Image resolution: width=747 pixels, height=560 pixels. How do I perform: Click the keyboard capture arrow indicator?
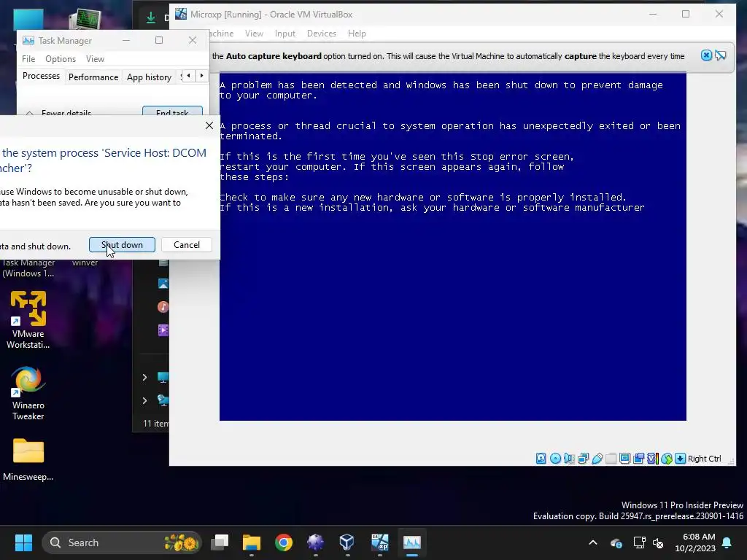pos(681,459)
